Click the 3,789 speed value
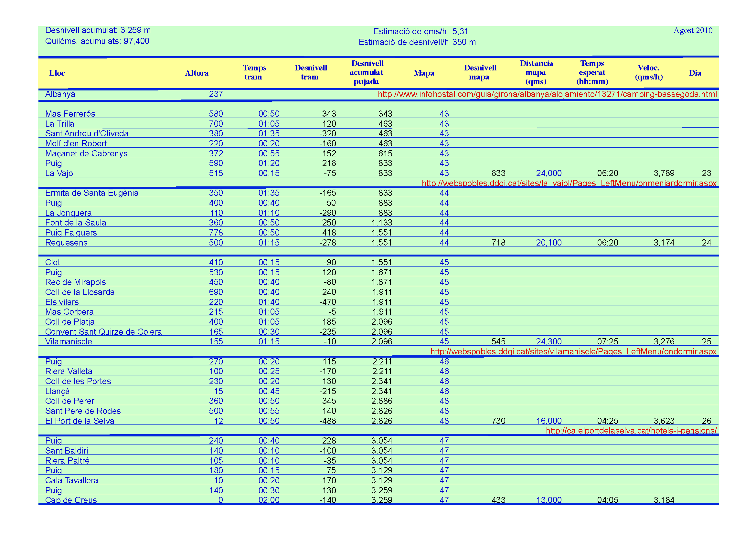 (x=664, y=173)
